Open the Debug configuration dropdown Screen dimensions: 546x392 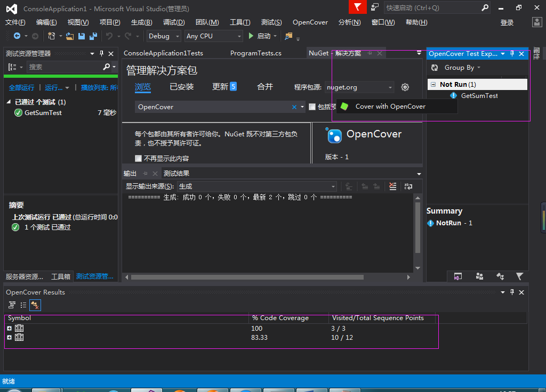(x=164, y=36)
